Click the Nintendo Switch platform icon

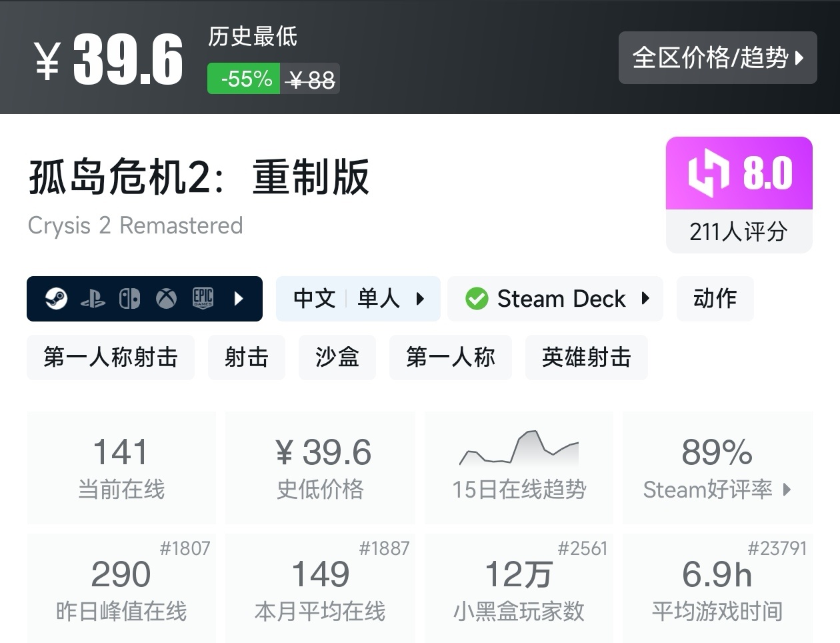tap(129, 299)
